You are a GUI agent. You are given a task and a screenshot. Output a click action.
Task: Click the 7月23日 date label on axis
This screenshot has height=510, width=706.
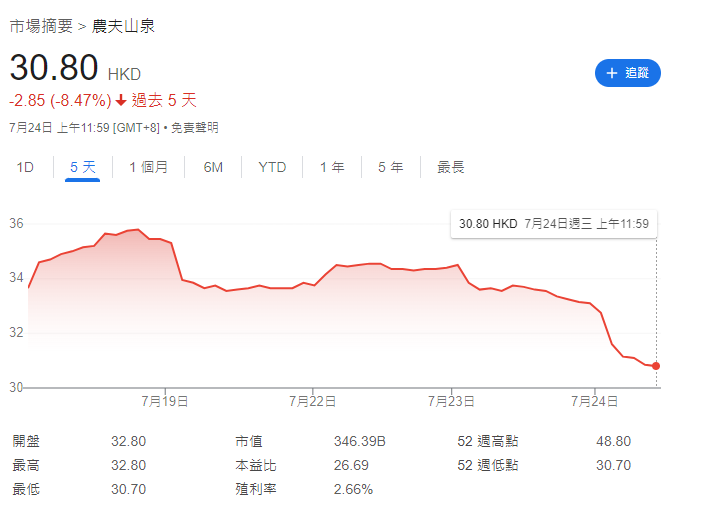[x=451, y=401]
